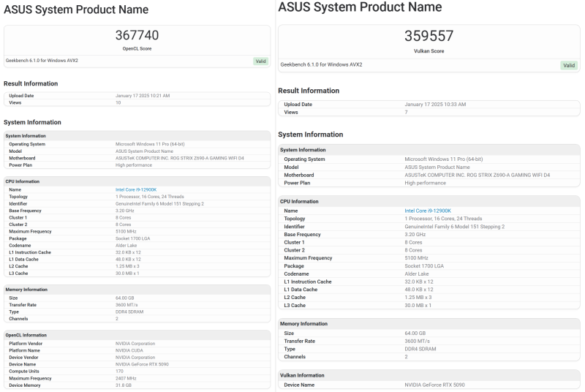Screen dimensions: 585x392
Task: Click the Views count of 10
Action: click(118, 102)
